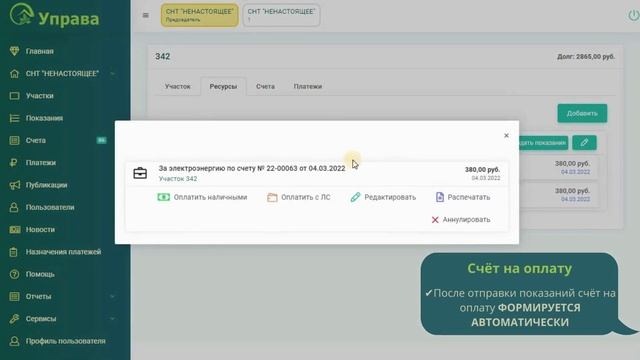The width and height of the screenshot is (640, 360).
Task: Click the invoice title За электроэнергию по счету № 22-00063
Action: click(252, 168)
